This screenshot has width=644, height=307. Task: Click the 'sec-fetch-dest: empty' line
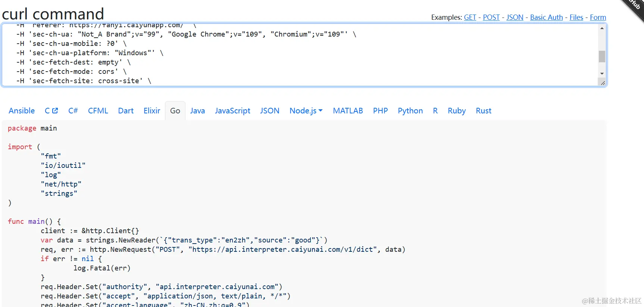[x=74, y=62]
